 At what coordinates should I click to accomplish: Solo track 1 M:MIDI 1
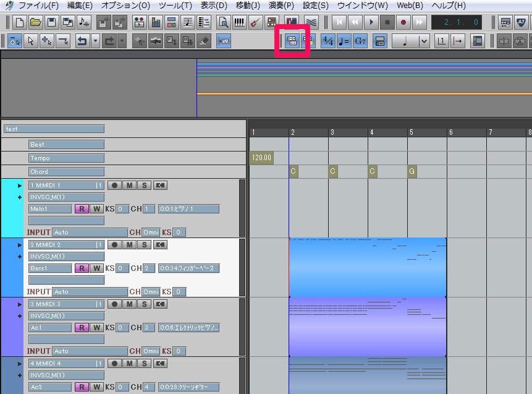[145, 186]
